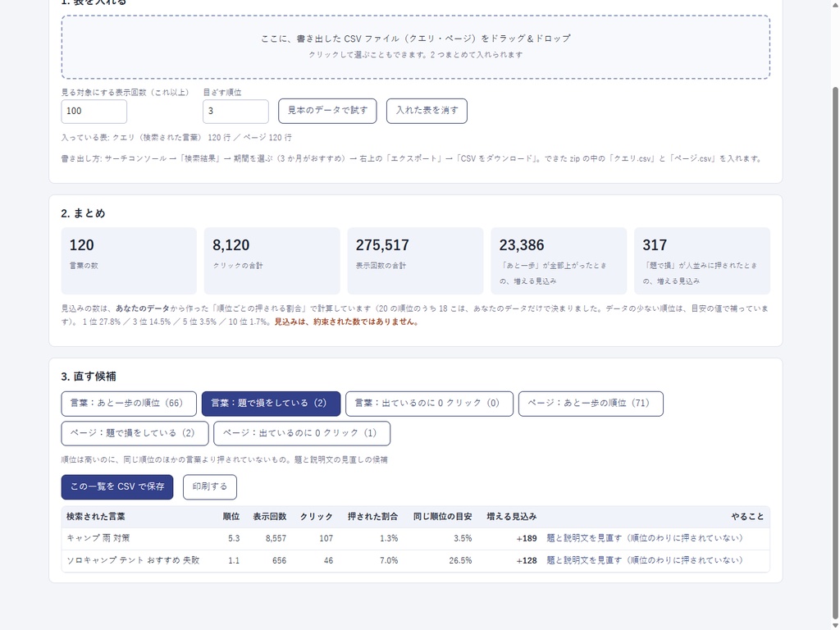Click the 印刷する button
The height and width of the screenshot is (630, 840).
[210, 487]
